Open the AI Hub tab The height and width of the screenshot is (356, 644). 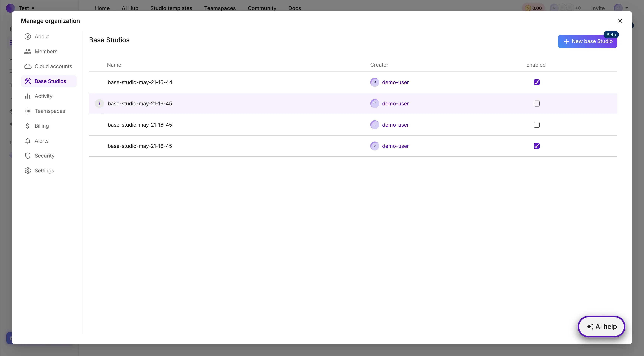[130, 8]
